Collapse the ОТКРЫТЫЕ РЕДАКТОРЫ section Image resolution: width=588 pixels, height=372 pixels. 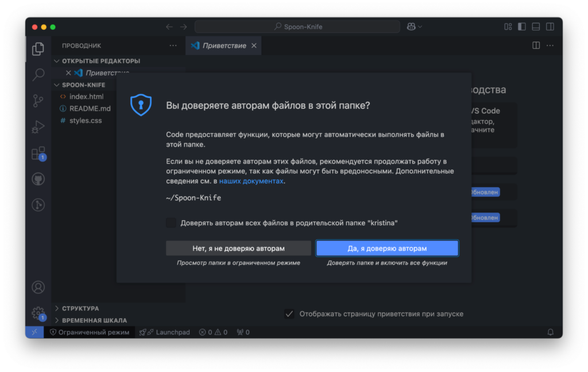coord(56,60)
